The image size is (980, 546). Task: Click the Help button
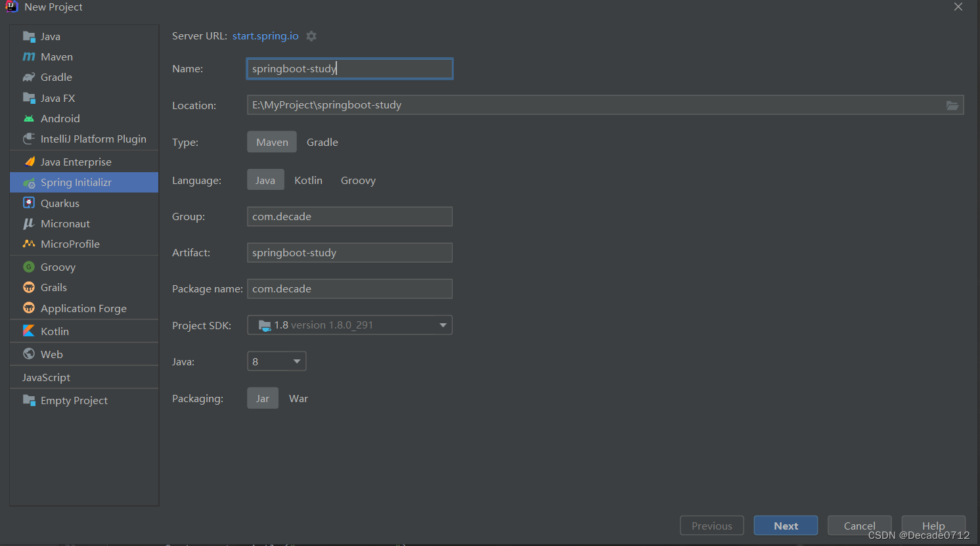coord(933,526)
